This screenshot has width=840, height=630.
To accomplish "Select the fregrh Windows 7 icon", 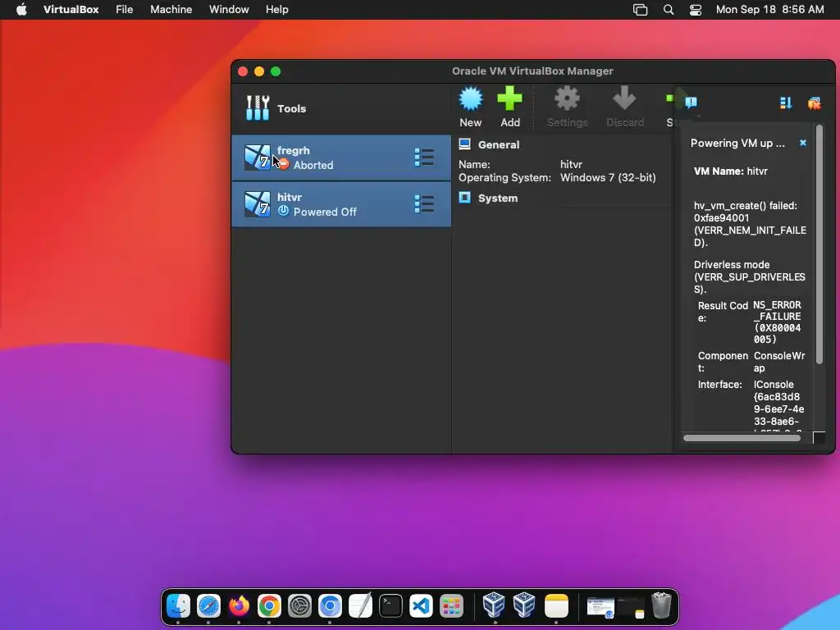I will (257, 157).
